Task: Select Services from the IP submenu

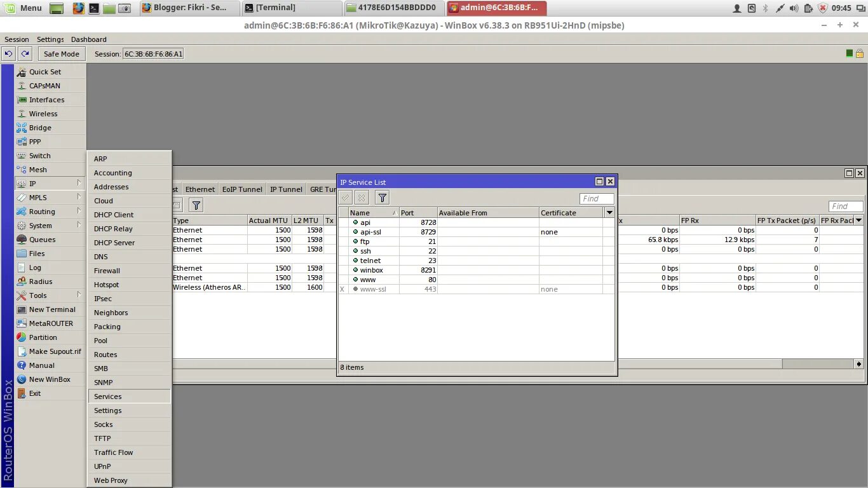Action: (107, 396)
